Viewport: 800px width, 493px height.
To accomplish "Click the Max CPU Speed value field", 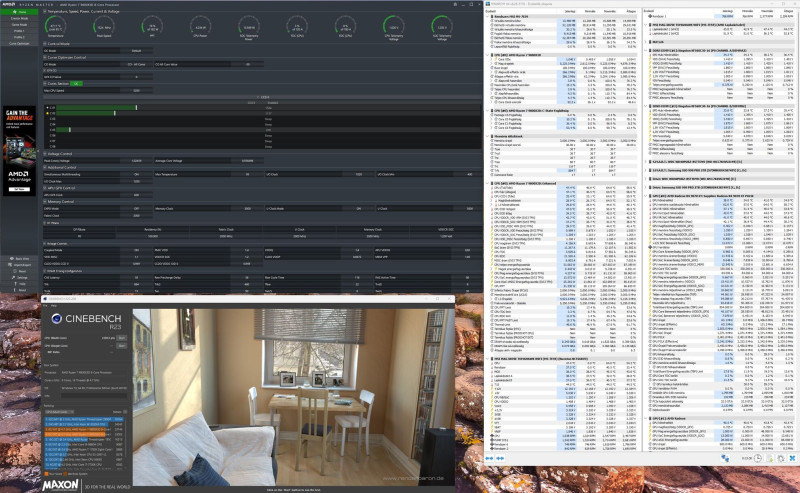I will [x=136, y=90].
